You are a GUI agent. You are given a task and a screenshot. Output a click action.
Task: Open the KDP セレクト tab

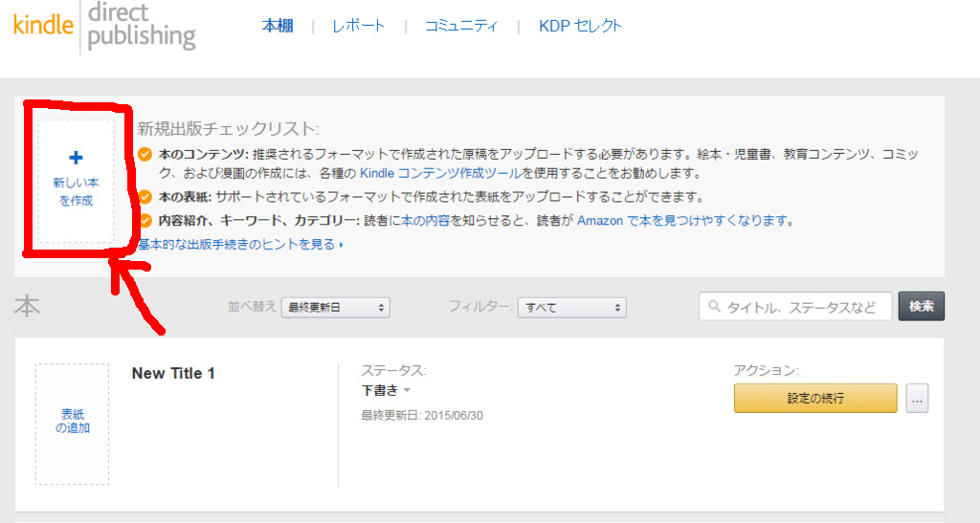pyautogui.click(x=580, y=26)
